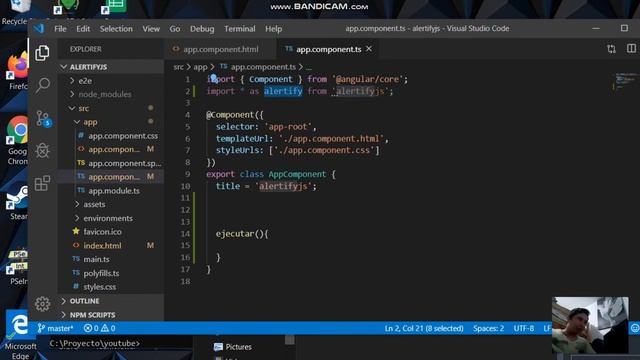The width and height of the screenshot is (640, 360).
Task: Open app.component.css in explorer
Action: click(111, 136)
